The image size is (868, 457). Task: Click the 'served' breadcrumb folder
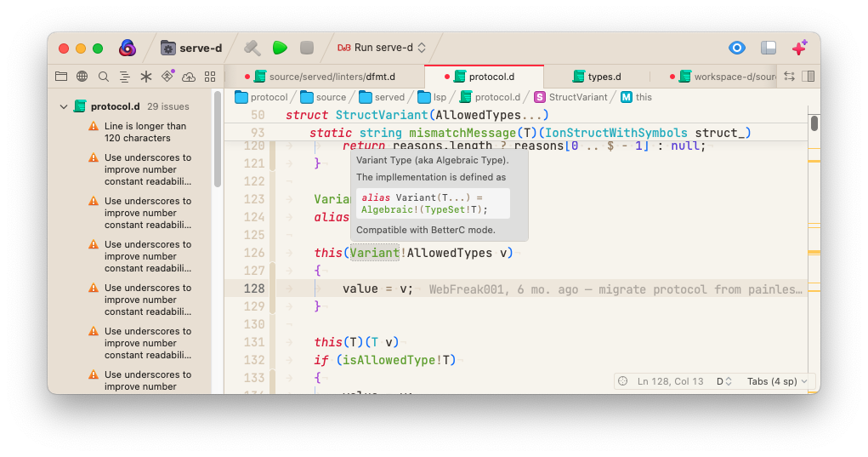382,98
